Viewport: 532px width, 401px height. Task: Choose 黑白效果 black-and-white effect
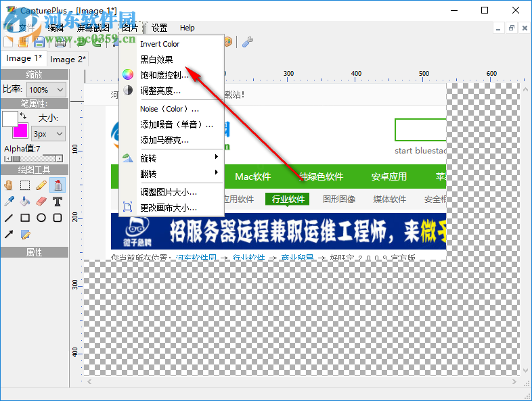156,60
